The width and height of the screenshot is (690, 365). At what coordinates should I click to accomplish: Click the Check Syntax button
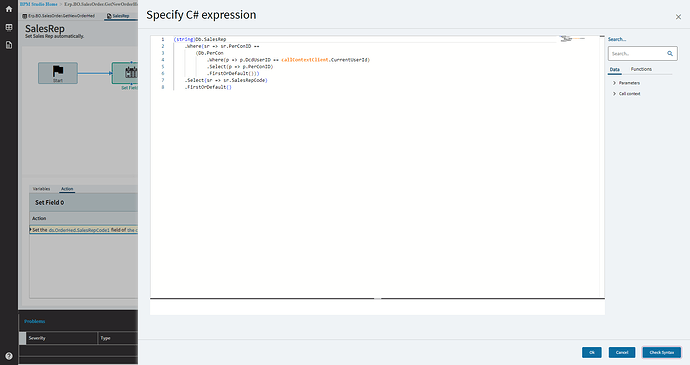(x=661, y=352)
